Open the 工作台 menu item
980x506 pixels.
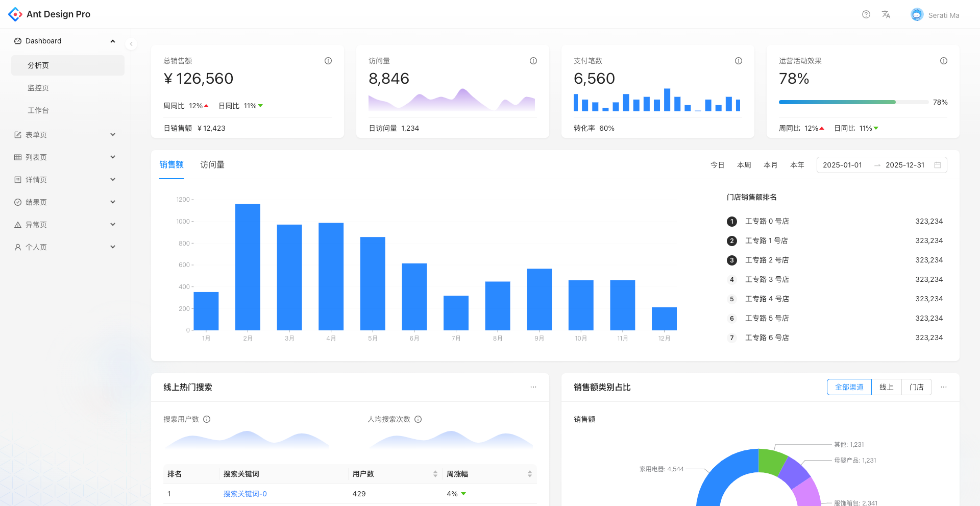point(68,110)
